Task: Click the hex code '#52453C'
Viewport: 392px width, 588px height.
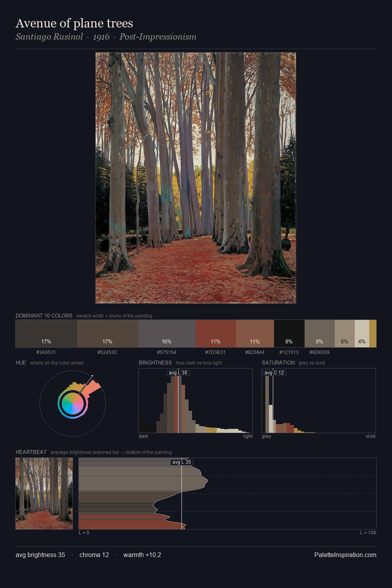Action: pyautogui.click(x=107, y=352)
